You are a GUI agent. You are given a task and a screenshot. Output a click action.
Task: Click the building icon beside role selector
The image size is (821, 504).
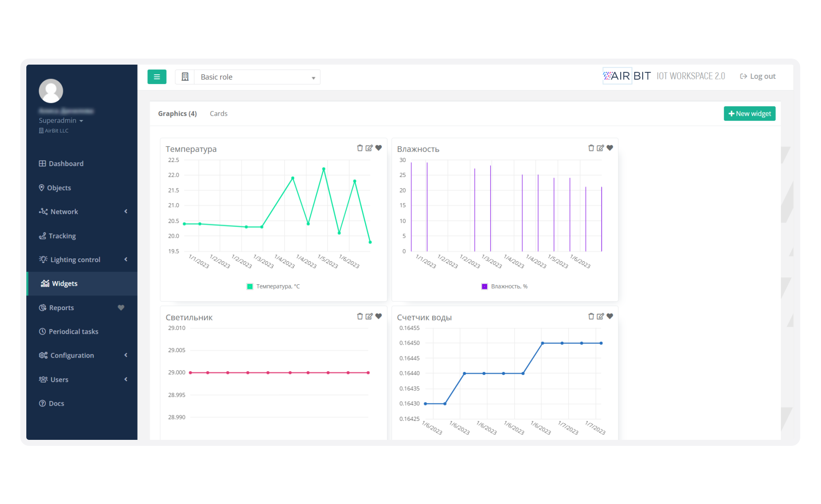pyautogui.click(x=185, y=77)
